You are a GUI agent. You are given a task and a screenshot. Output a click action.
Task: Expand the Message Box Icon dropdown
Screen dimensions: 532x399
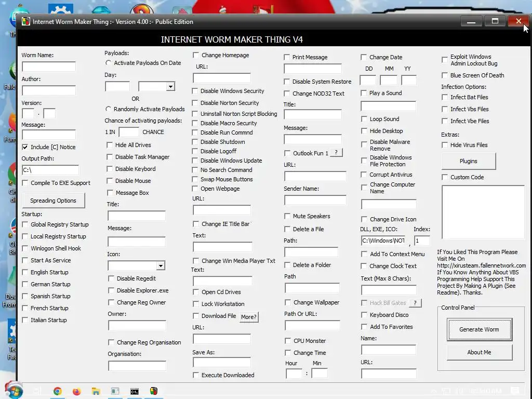click(161, 265)
